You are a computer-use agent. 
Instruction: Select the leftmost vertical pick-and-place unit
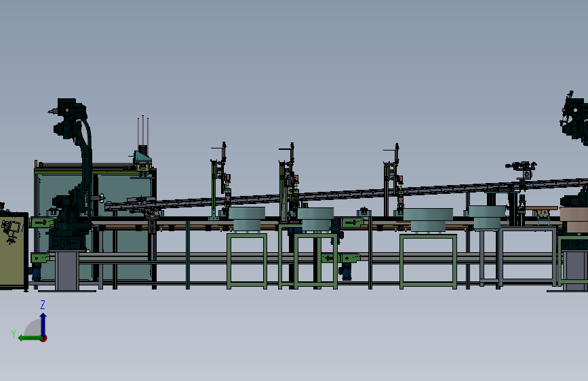coord(220,181)
